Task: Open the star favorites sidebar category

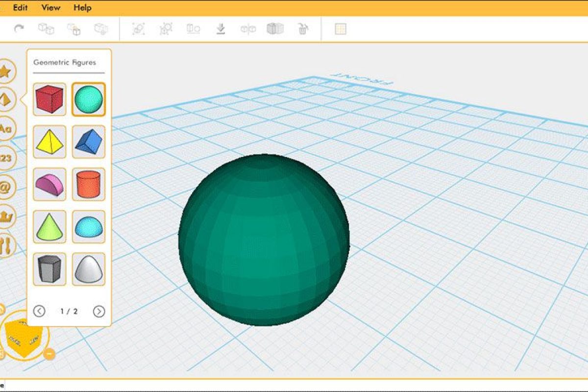Action: tap(4, 72)
